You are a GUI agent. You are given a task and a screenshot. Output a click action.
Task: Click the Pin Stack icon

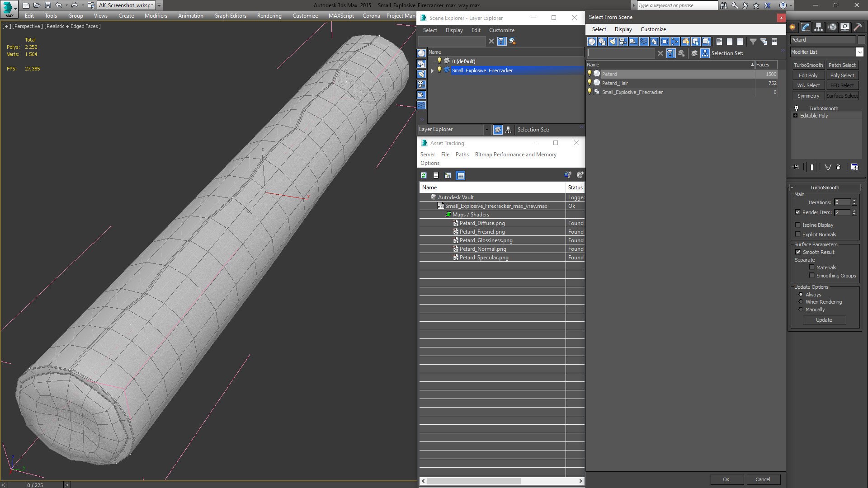point(796,167)
